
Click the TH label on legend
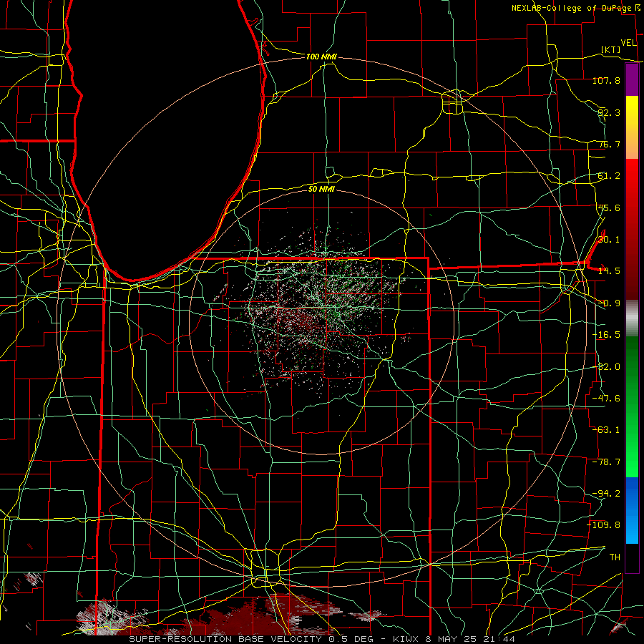pos(615,557)
